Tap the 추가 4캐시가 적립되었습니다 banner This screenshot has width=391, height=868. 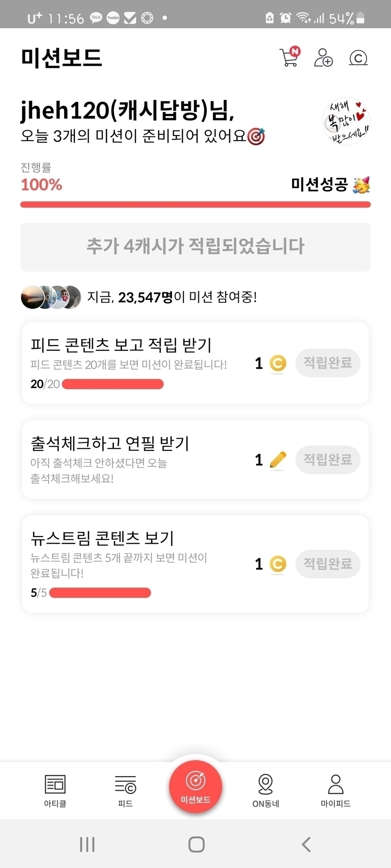[195, 247]
